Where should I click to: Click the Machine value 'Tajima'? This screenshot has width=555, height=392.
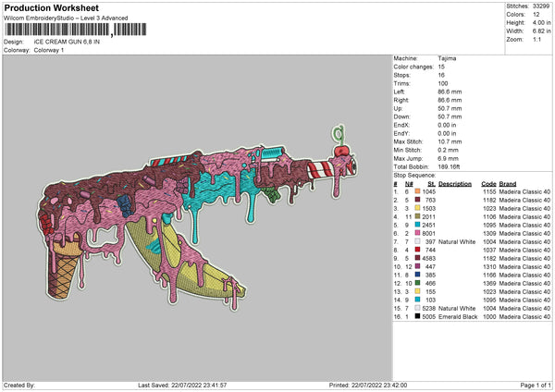pyautogui.click(x=447, y=58)
